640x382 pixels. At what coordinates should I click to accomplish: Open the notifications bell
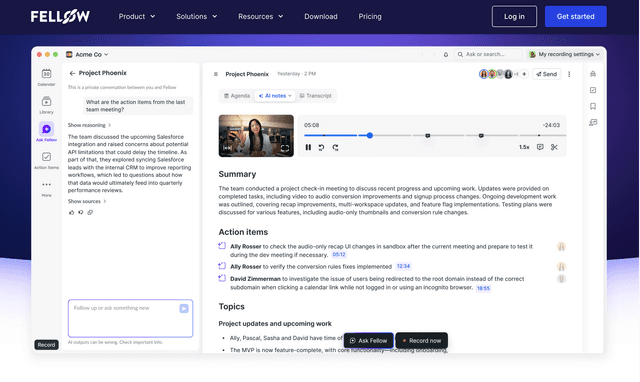[446, 54]
